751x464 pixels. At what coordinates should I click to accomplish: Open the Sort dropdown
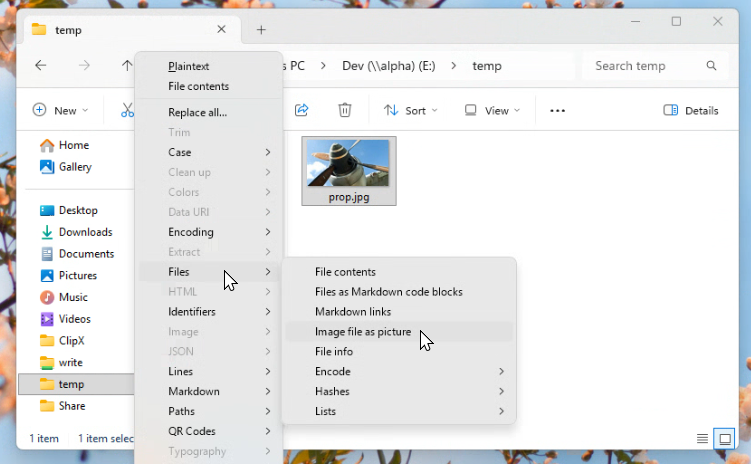tap(410, 111)
